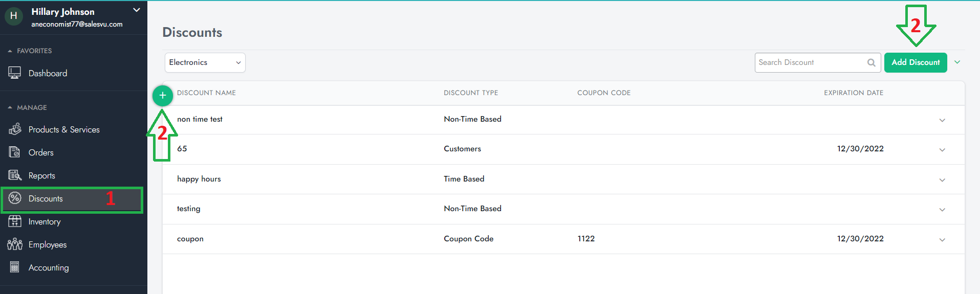
Task: Click the Inventory icon in sidebar
Action: pyautogui.click(x=15, y=221)
